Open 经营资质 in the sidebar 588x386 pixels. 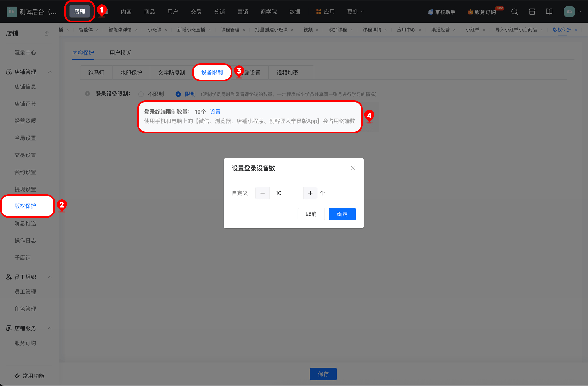point(25,121)
